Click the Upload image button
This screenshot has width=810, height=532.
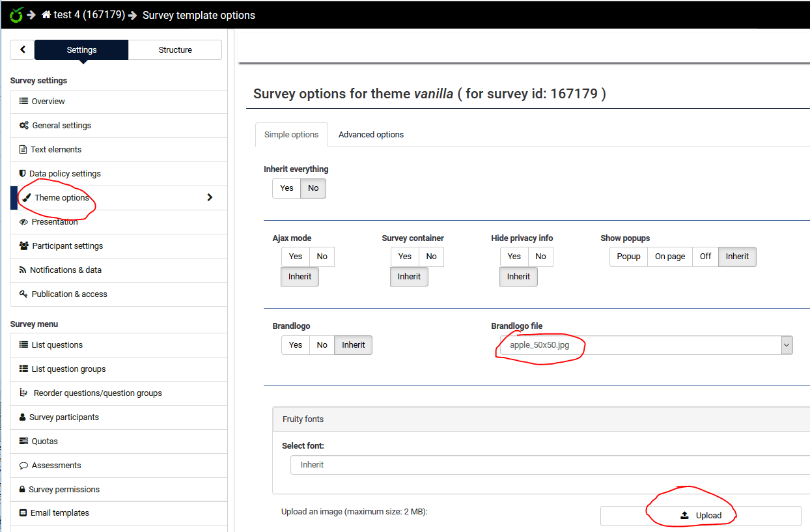tap(701, 516)
